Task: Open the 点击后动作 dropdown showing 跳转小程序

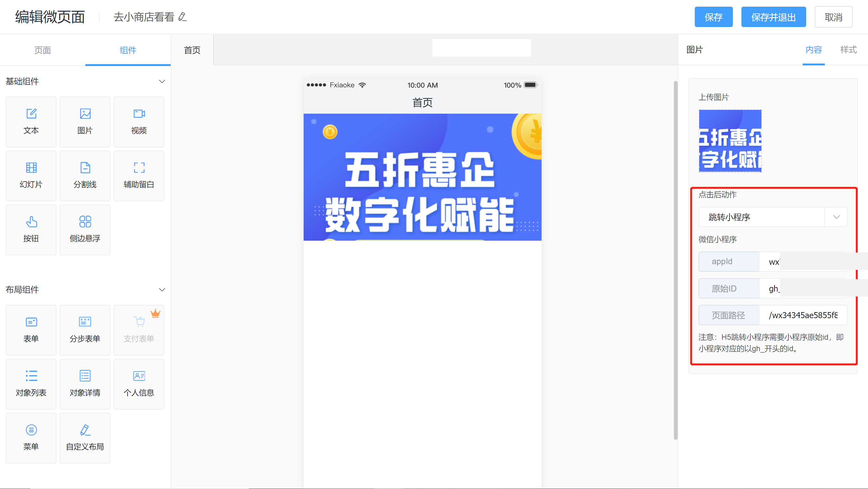Action: (x=773, y=217)
